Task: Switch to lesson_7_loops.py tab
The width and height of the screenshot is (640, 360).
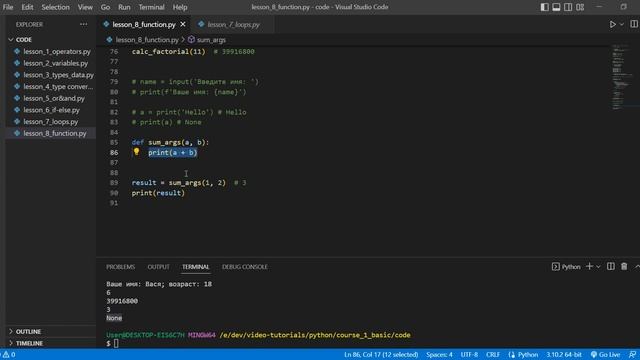Action: pyautogui.click(x=233, y=24)
